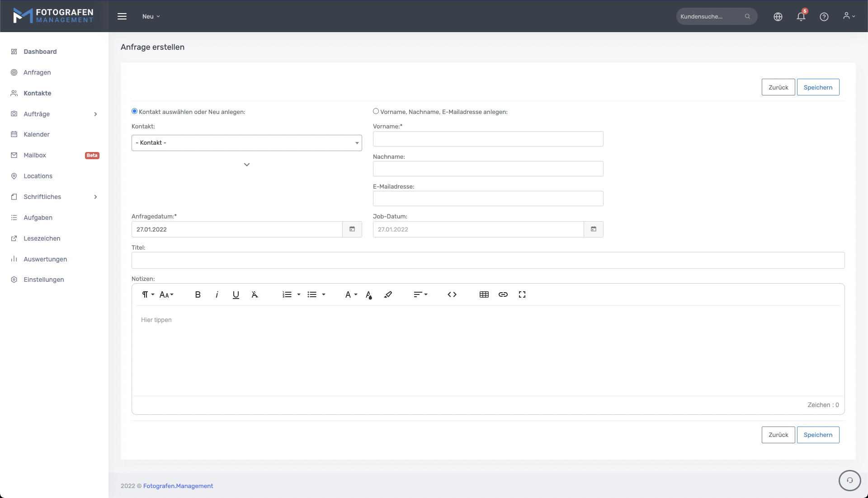Open Kalender from the sidebar
868x498 pixels.
pos(37,134)
